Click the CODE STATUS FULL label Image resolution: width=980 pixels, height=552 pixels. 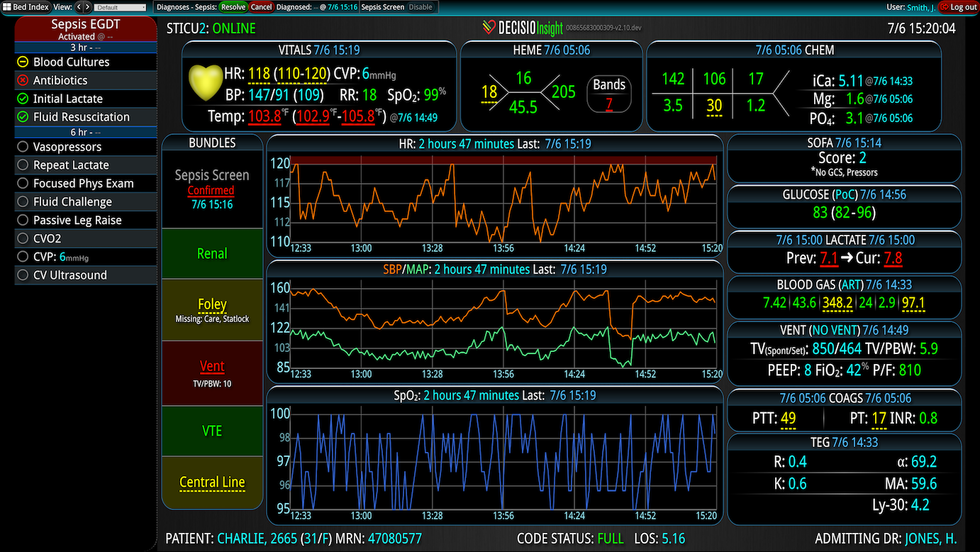[x=570, y=539]
